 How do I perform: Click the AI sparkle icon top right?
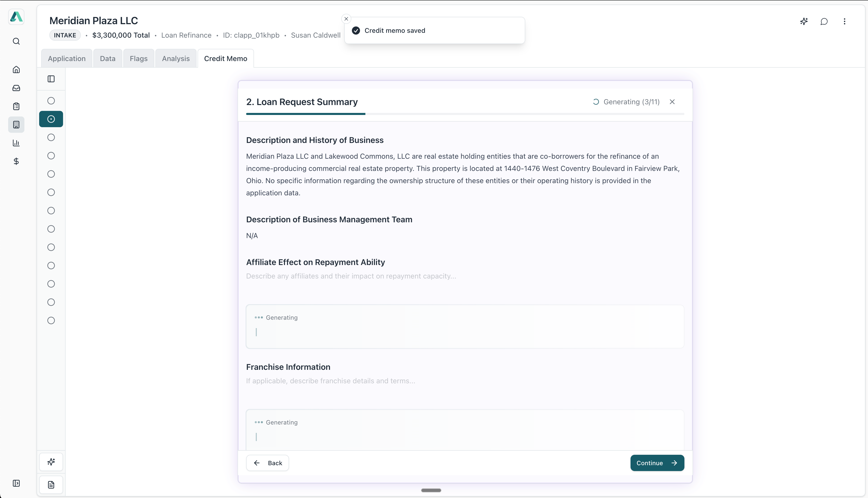pyautogui.click(x=804, y=22)
